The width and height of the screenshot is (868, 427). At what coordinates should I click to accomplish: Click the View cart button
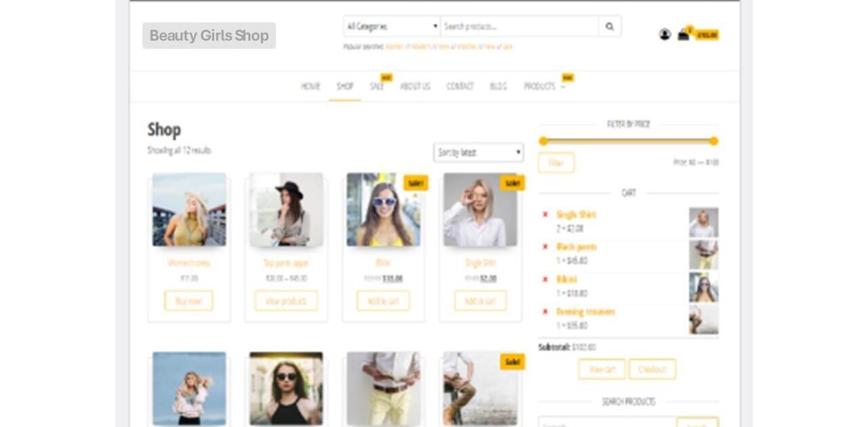click(x=601, y=369)
